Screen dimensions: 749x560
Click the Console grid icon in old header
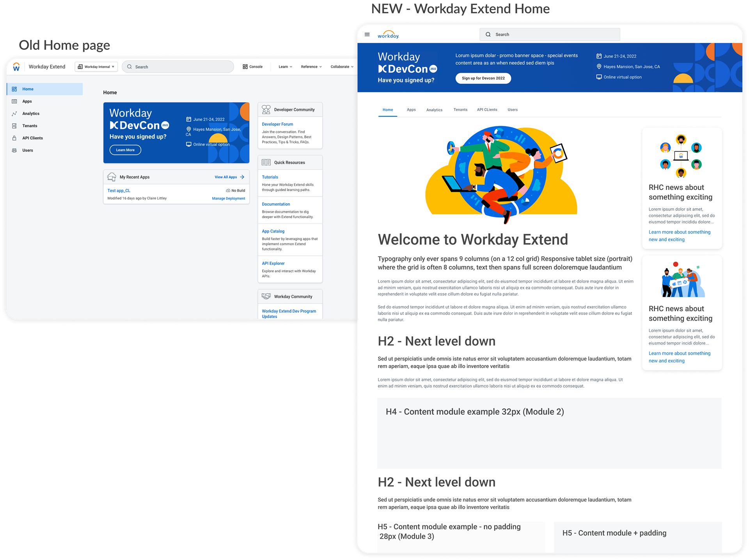245,67
